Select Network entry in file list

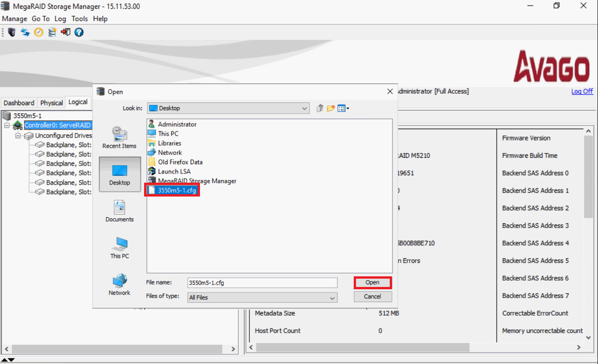coord(165,152)
